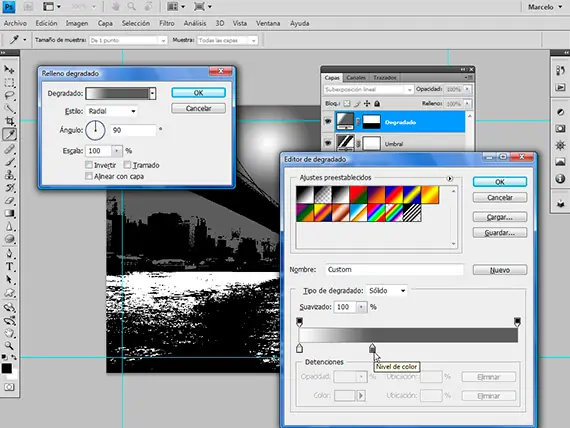Click OK in Relleno degradado dialog

pyautogui.click(x=198, y=93)
